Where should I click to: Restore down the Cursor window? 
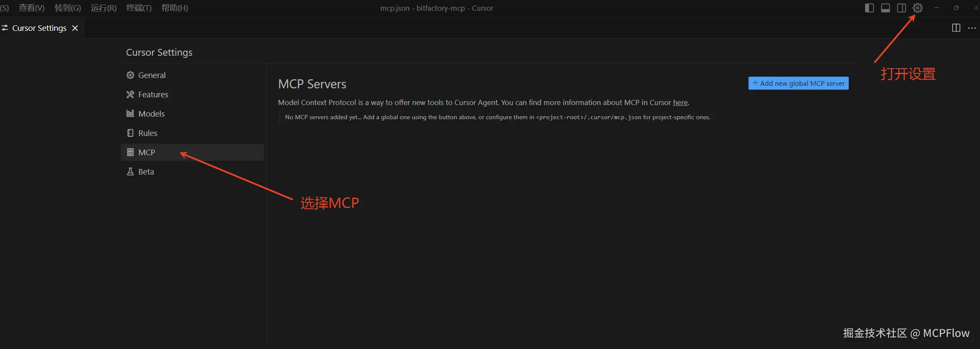pos(956,8)
